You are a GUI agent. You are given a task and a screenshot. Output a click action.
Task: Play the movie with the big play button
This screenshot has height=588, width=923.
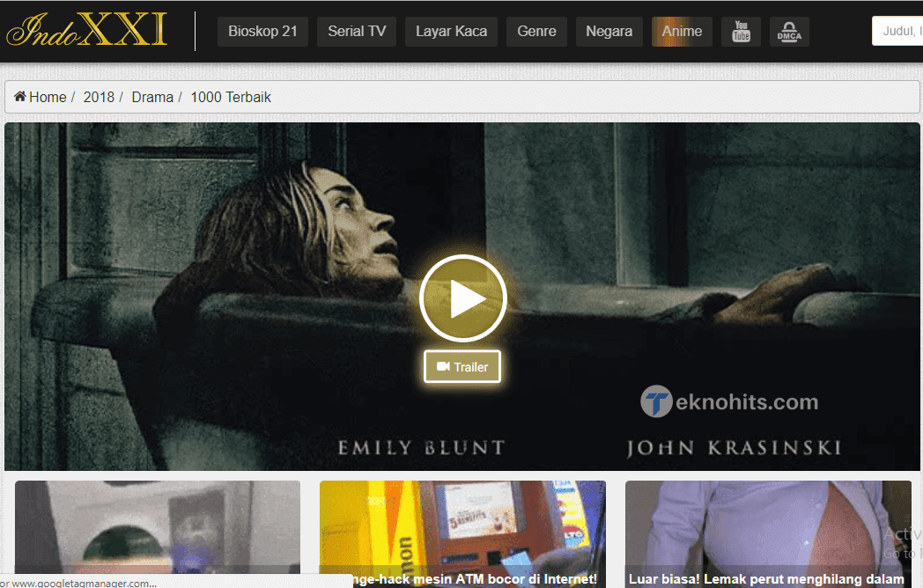(462, 298)
